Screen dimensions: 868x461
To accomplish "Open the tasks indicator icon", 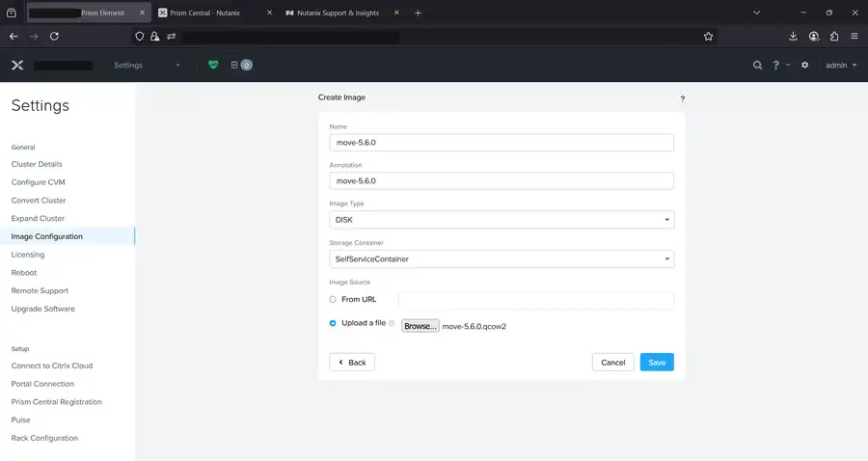I will [241, 65].
